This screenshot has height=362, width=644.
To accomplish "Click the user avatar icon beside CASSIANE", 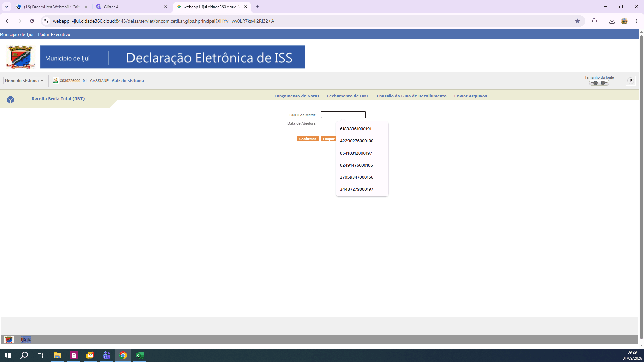I will (56, 80).
